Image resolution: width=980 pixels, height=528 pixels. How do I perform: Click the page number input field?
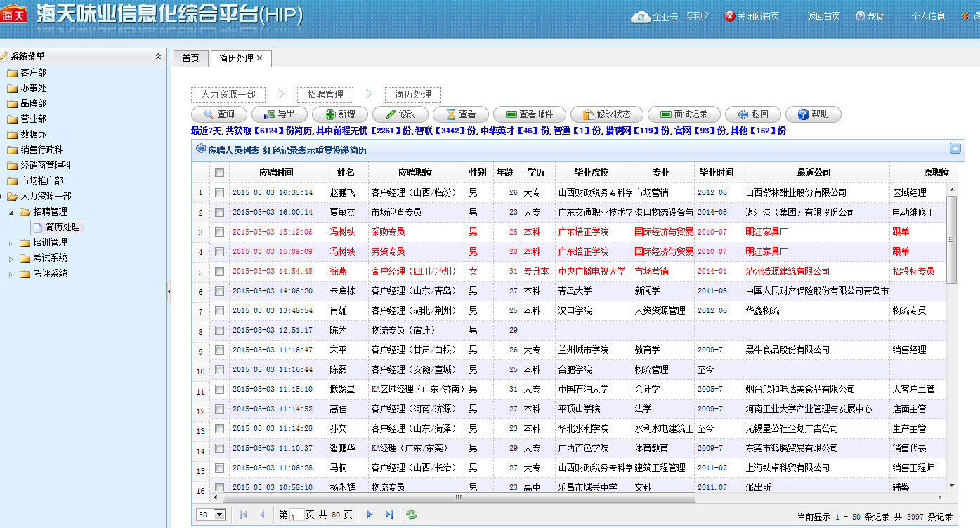tap(297, 515)
